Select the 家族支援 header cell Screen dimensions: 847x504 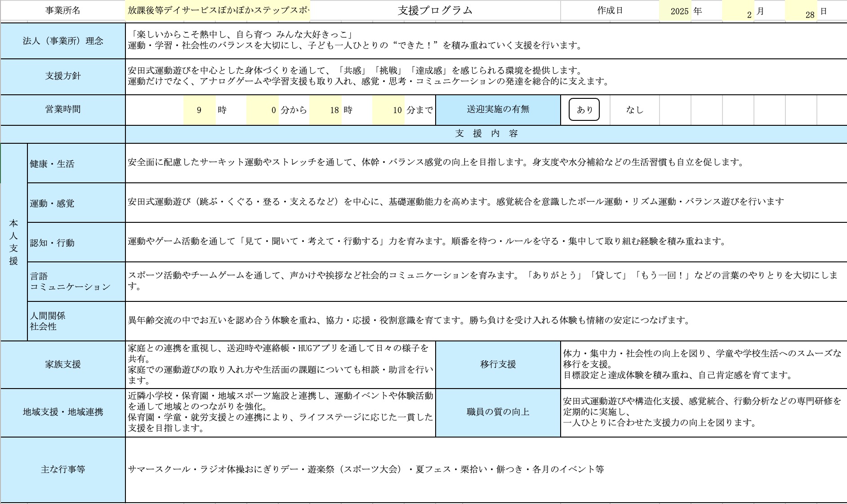pyautogui.click(x=63, y=364)
